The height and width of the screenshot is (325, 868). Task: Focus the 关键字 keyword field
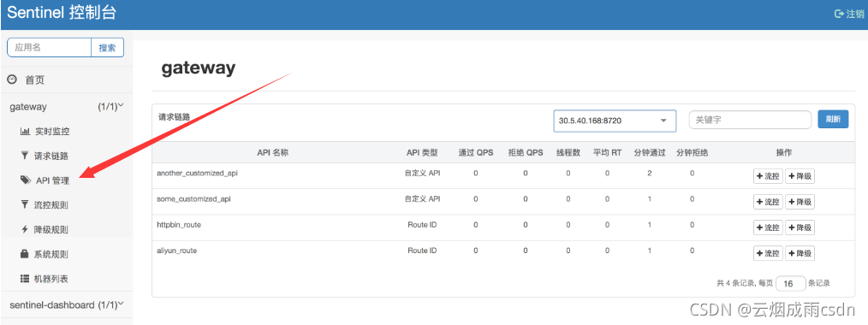point(750,120)
